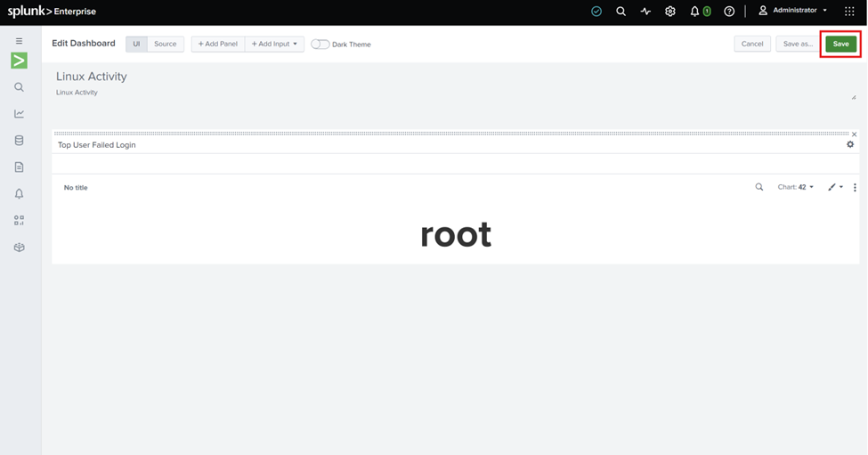Click the Add Panel button
This screenshot has height=455, width=868.
(217, 44)
